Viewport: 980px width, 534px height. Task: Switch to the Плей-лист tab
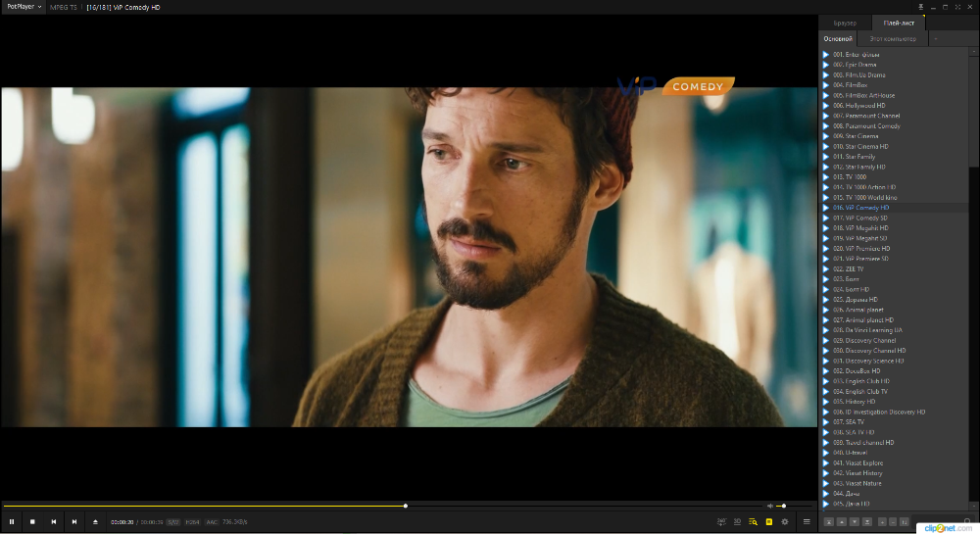tap(899, 24)
